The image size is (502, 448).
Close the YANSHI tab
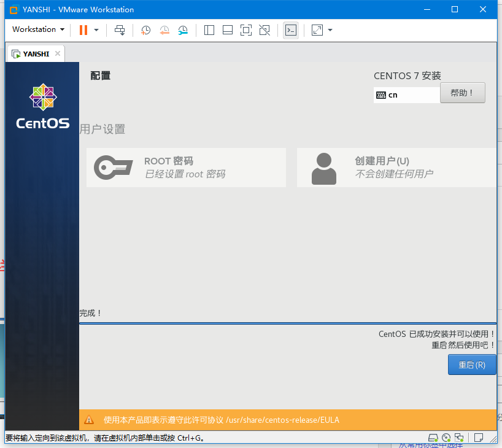tap(58, 53)
